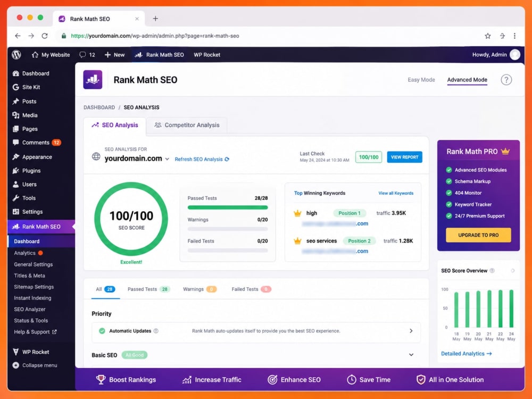Click the New plus item
This screenshot has height=399, width=532.
click(x=115, y=55)
